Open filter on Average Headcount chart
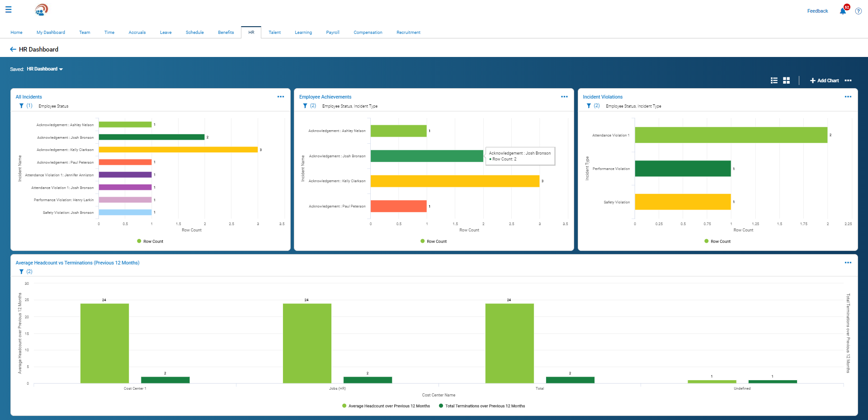868x420 pixels. 21,272
